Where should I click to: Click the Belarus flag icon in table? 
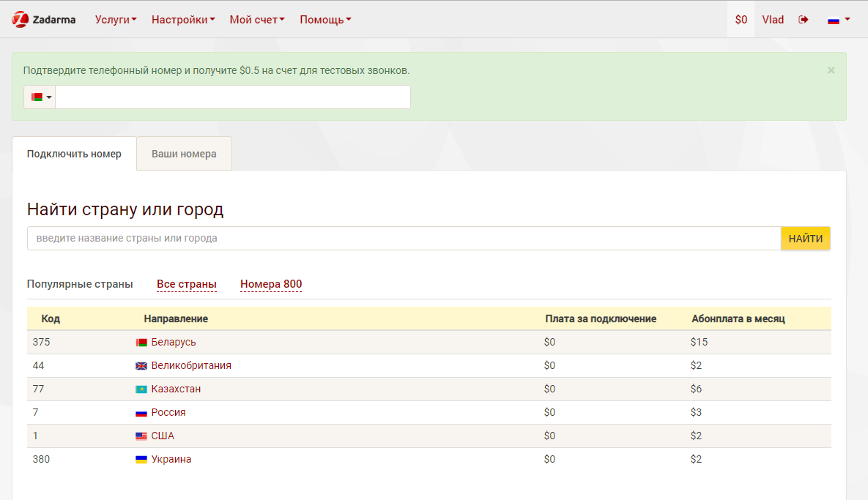[141, 343]
